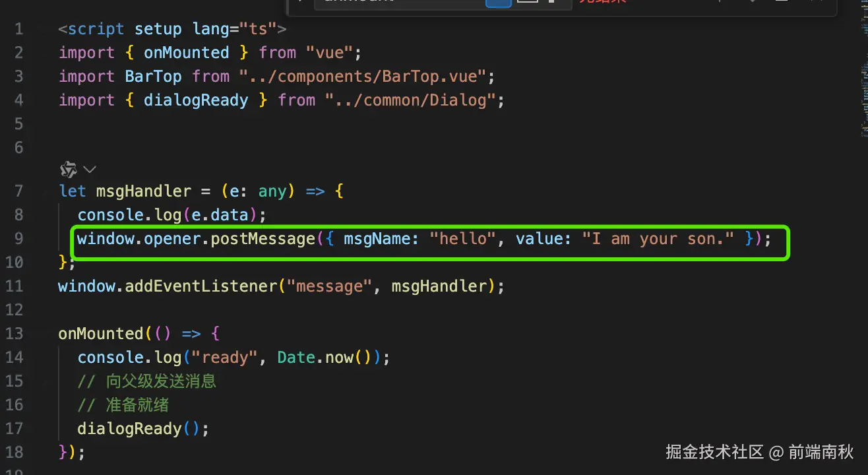
Task: Click 'msgHandler' in the let declaration on line 7
Action: pos(144,191)
